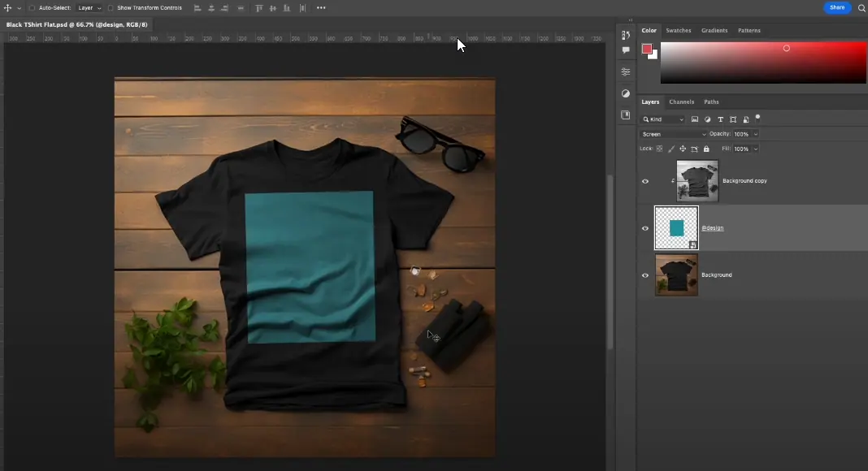Check Show Transform Controls

111,8
